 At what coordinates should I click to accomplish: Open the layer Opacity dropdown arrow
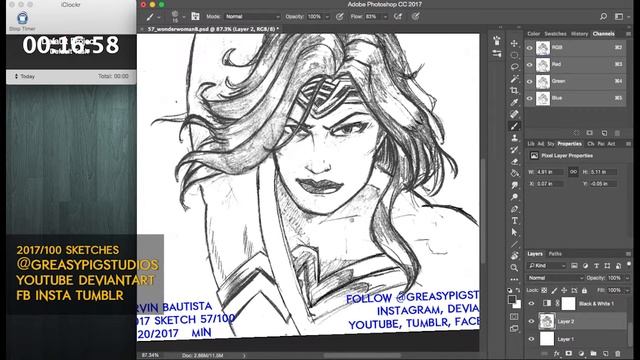coord(627,278)
